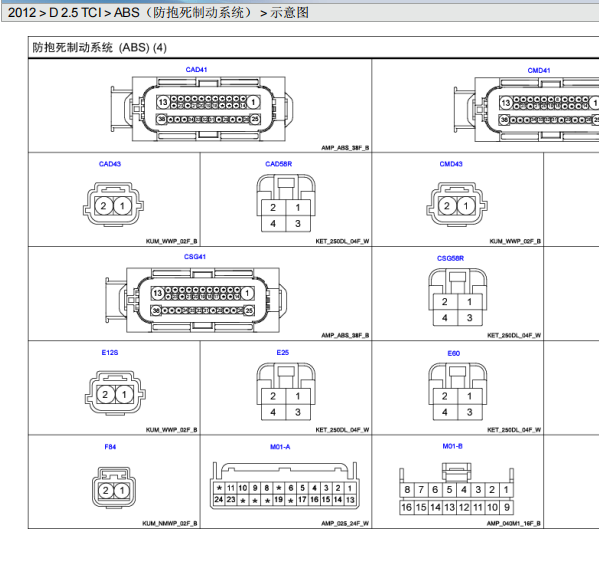Click pin 1 on the CAD41 connector
599x566 pixels.
pos(253,102)
